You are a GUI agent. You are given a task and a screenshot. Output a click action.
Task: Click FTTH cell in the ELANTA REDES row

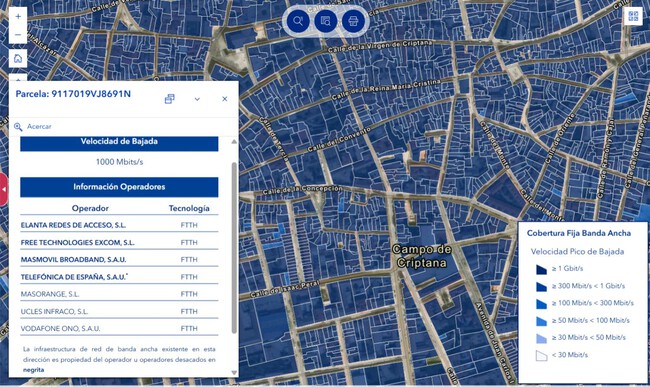point(189,225)
